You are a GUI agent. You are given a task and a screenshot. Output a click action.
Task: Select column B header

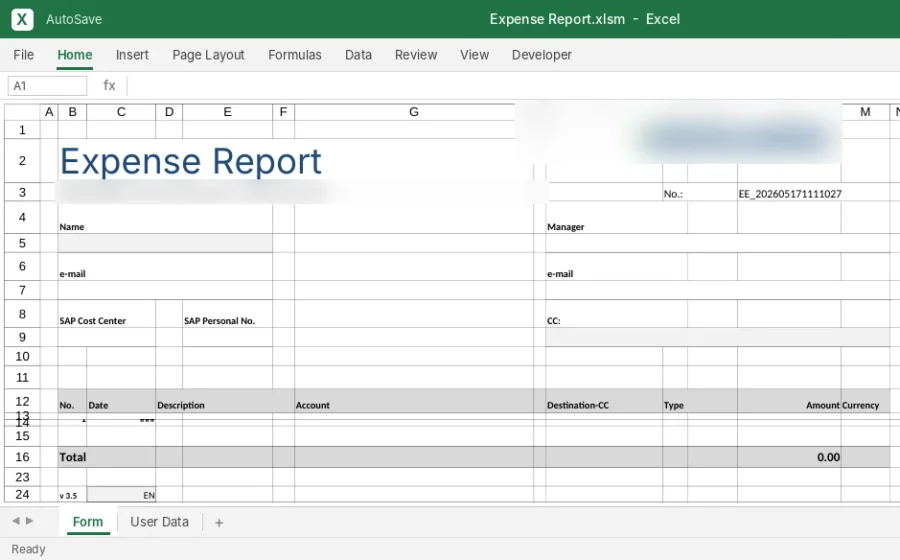pos(72,112)
